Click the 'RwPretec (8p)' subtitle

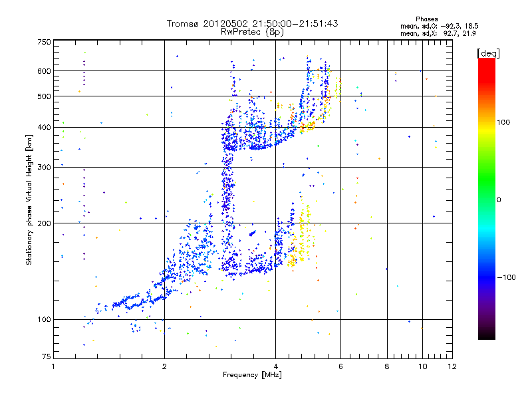coord(252,32)
